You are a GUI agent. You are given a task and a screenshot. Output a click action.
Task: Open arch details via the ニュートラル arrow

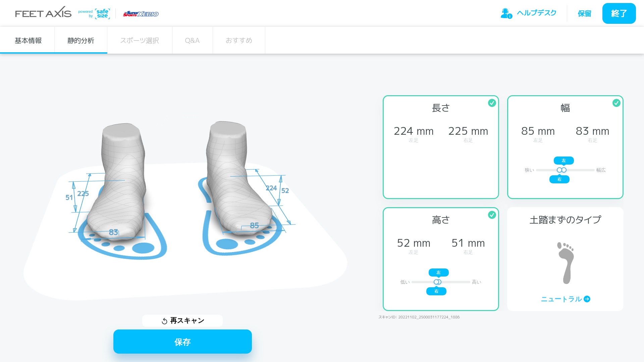(587, 299)
